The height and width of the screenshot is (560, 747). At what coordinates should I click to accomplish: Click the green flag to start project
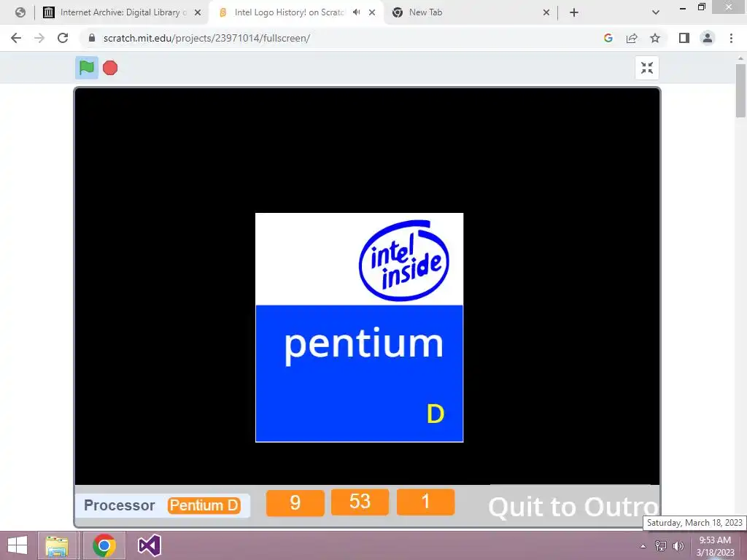tap(87, 68)
